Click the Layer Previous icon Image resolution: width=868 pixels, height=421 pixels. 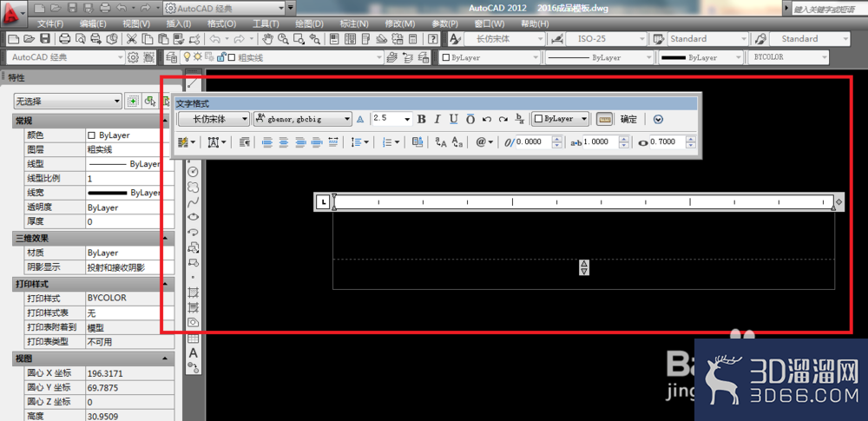point(408,57)
